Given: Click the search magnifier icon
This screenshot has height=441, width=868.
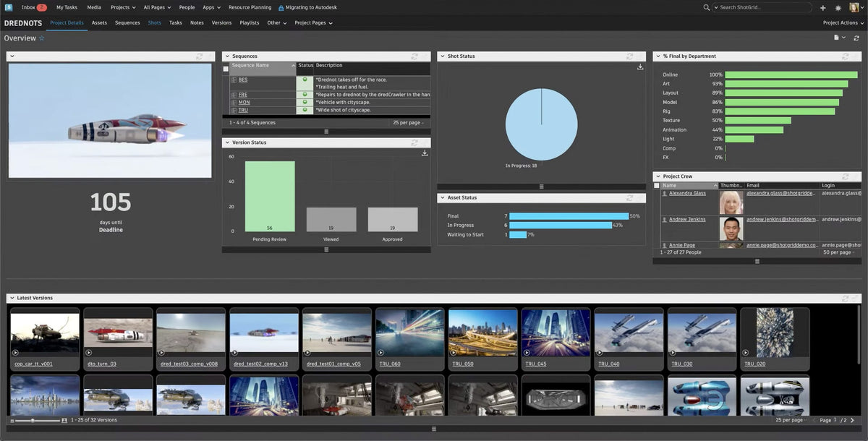Looking at the screenshot, I should pyautogui.click(x=707, y=7).
